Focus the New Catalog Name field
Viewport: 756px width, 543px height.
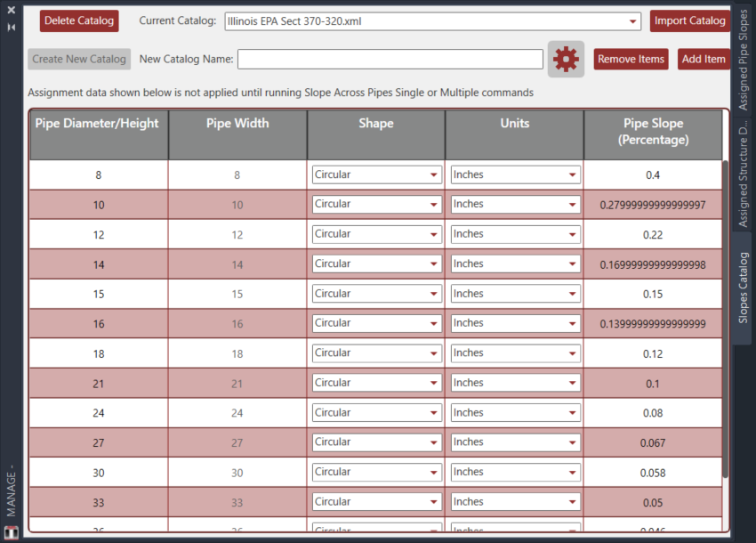tap(390, 59)
